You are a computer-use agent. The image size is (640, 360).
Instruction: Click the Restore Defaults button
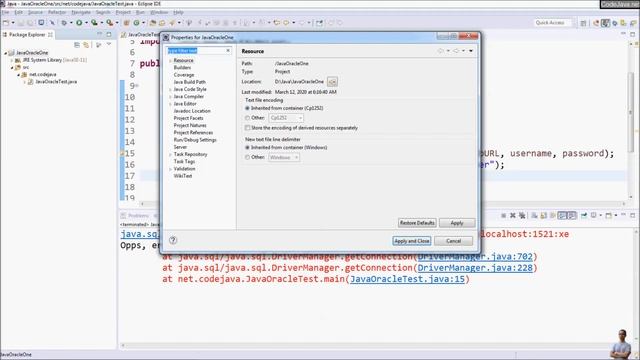point(417,223)
